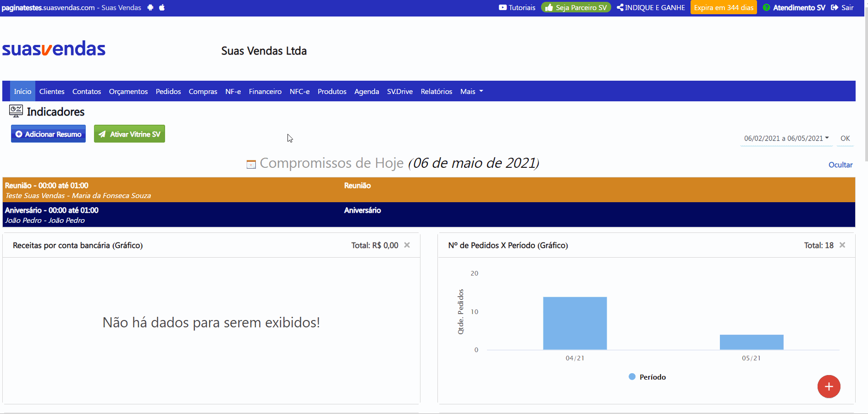Open the Relatórios menu
868x414 pixels.
[437, 91]
